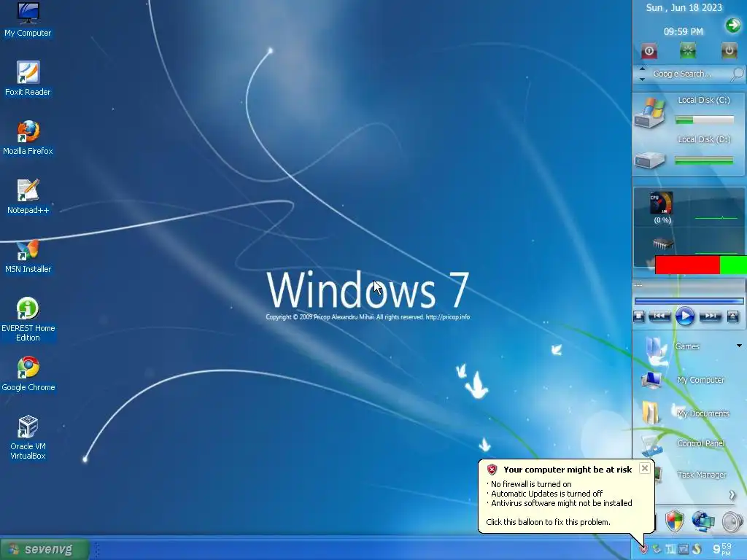Click the CPU gauge icon in sidebar
This screenshot has height=560, width=747.
point(662,203)
